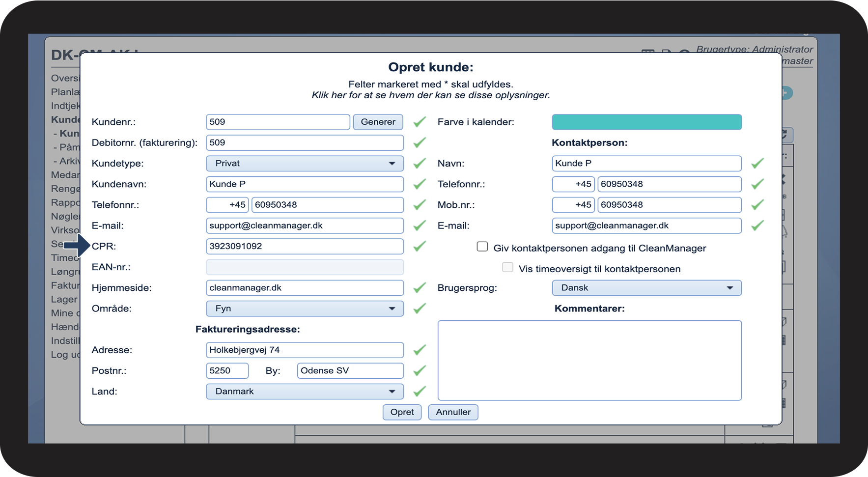The width and height of the screenshot is (868, 477).
Task: Click the green checkmark next to Hjemmeside
Action: pos(419,288)
